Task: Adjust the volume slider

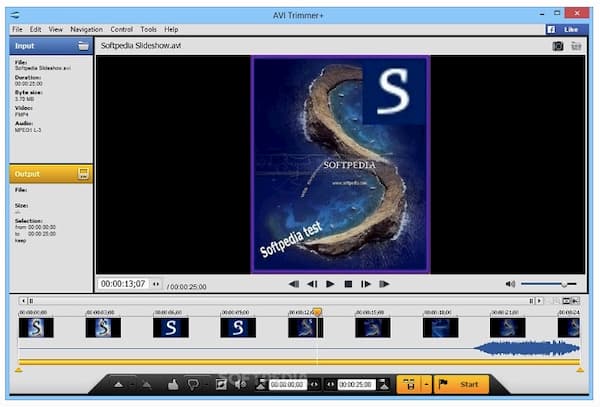Action: [x=548, y=284]
